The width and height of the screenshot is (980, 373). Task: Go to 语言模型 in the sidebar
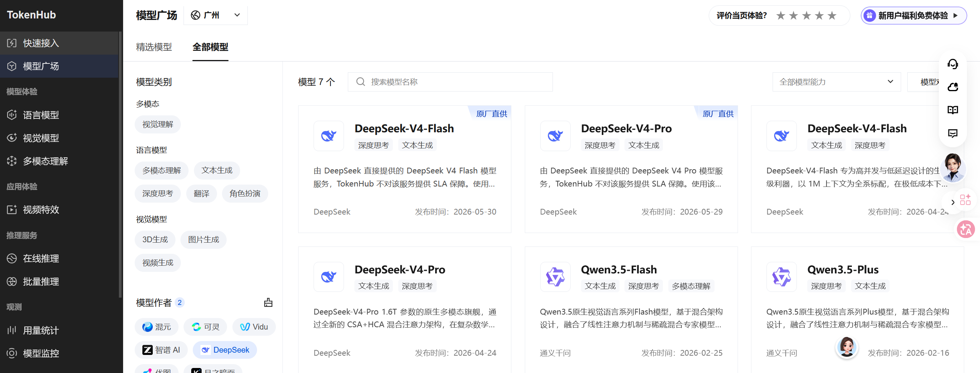[59, 115]
